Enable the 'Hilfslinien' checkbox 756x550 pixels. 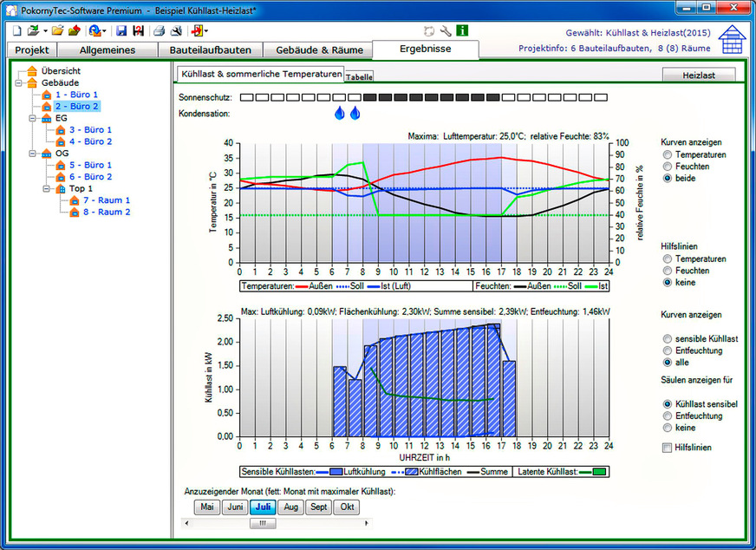tap(667, 448)
